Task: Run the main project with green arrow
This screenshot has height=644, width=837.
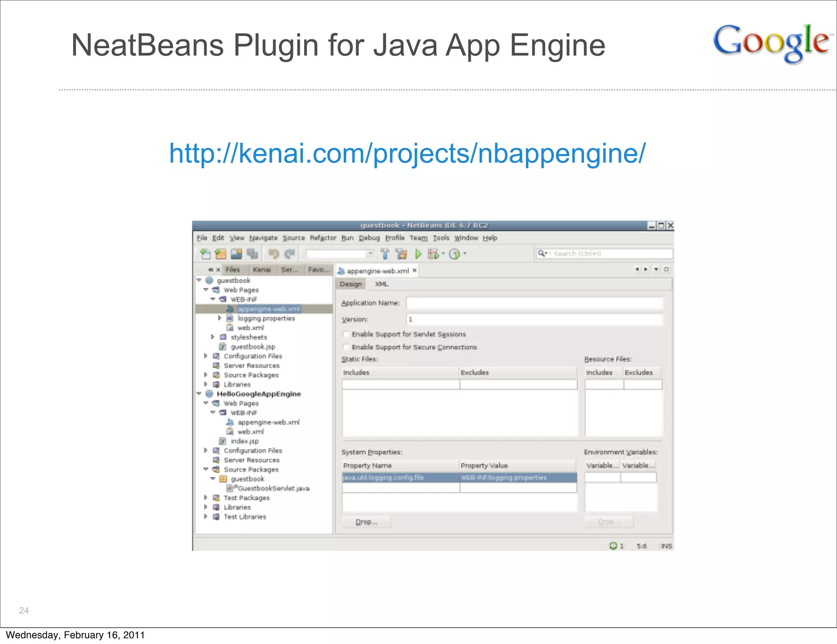Action: pyautogui.click(x=418, y=254)
